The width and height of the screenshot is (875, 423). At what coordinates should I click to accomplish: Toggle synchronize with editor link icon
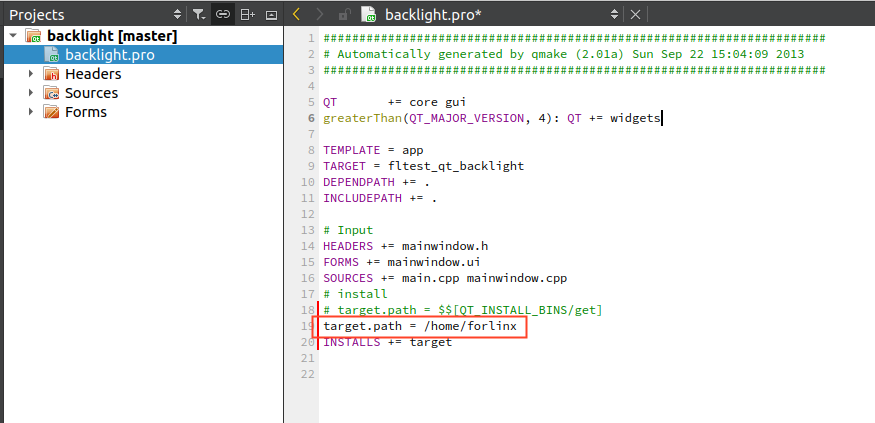222,15
